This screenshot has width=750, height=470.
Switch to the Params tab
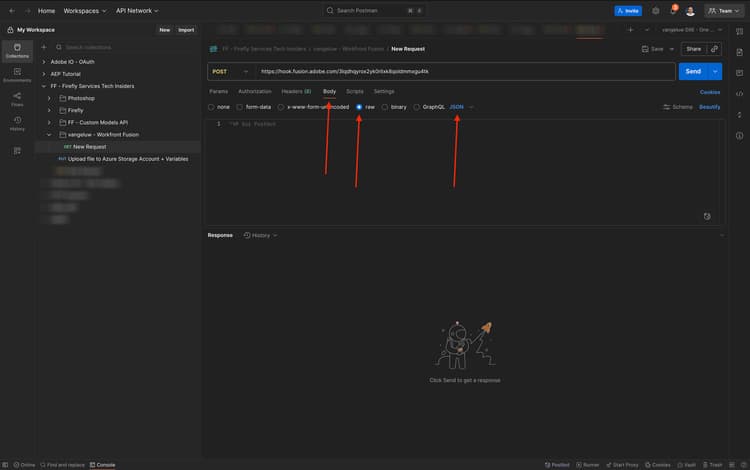[219, 91]
